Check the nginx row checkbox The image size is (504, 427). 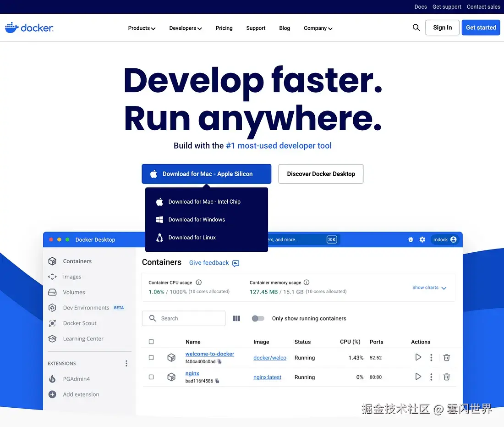[151, 377]
